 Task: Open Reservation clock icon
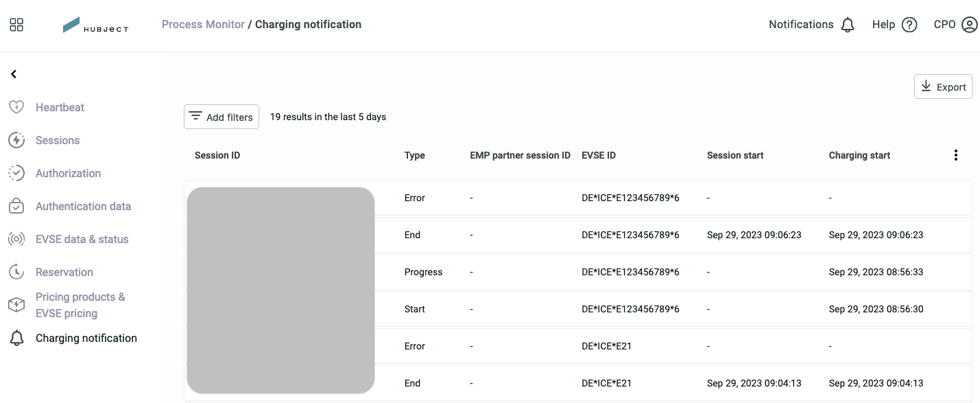point(16,272)
